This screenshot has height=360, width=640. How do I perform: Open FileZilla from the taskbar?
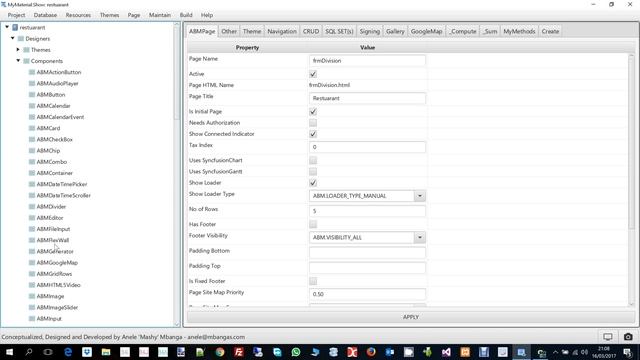pyautogui.click(x=239, y=352)
